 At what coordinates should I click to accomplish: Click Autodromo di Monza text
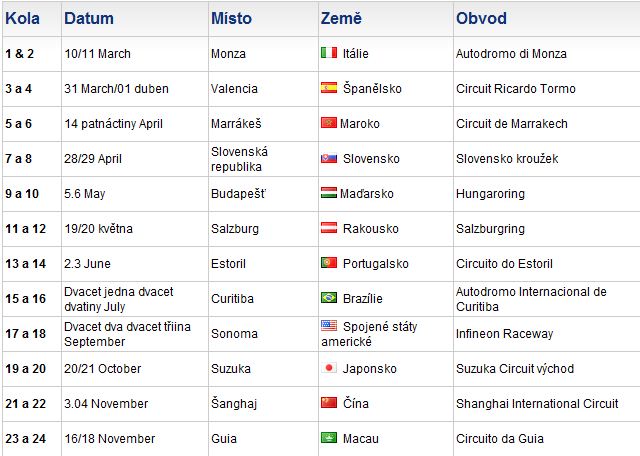511,53
